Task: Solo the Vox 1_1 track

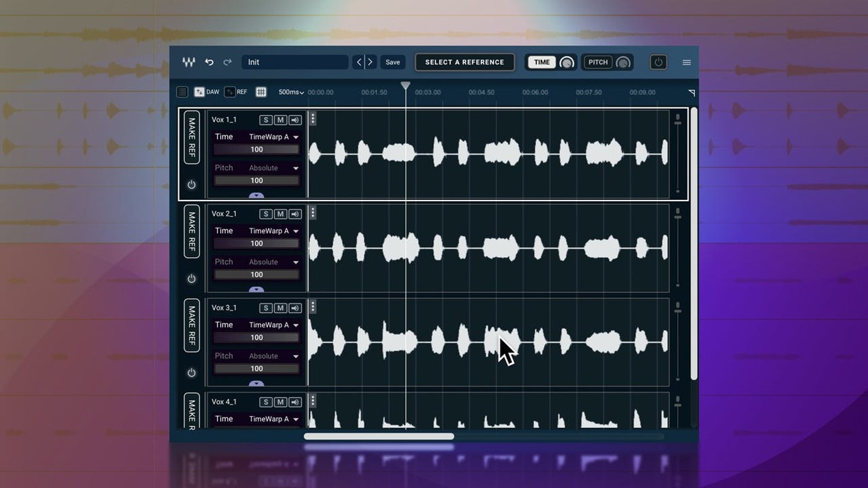Action: tap(265, 119)
